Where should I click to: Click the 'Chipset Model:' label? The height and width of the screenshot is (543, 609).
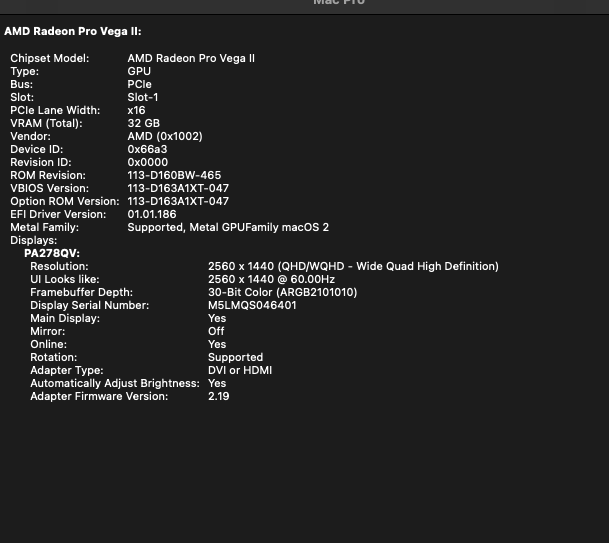49,58
